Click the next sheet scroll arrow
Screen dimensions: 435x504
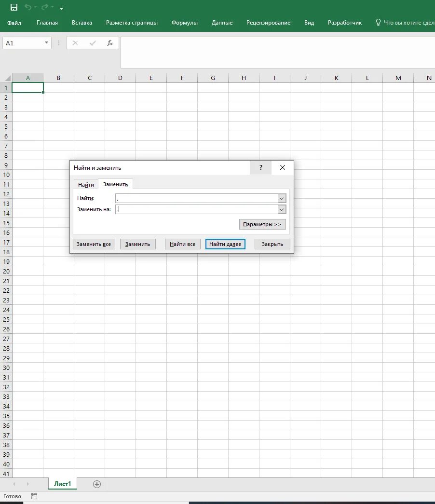point(27,484)
